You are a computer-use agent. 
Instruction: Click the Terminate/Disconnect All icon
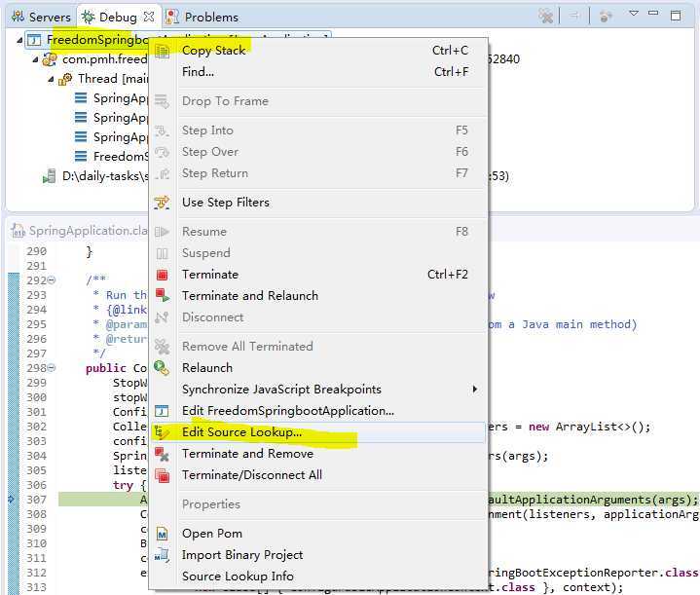tap(162, 475)
